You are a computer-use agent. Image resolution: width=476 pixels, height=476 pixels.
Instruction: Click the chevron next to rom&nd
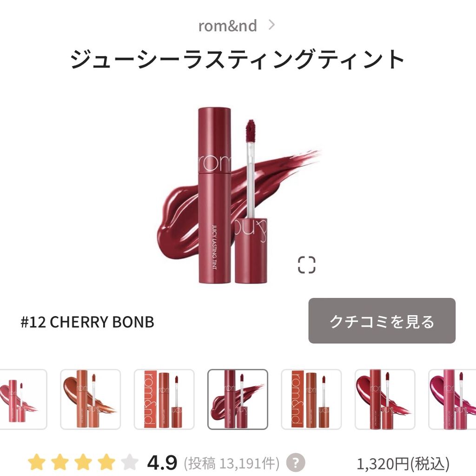pyautogui.click(x=271, y=25)
